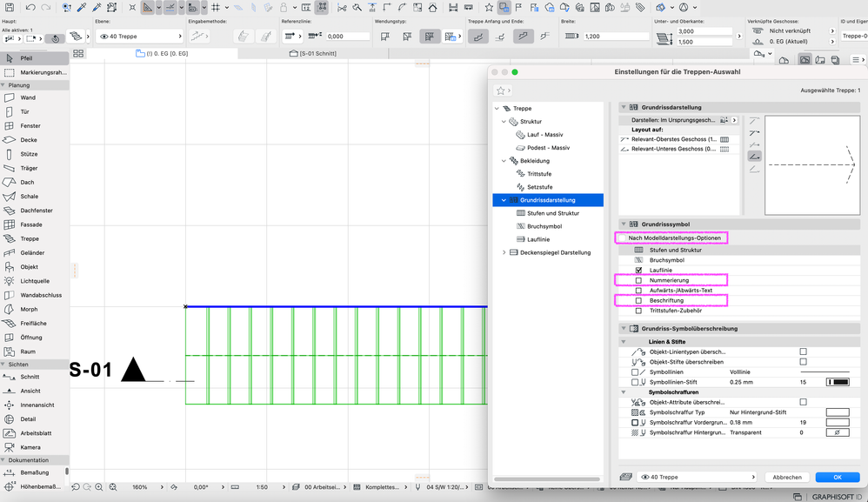
Task: Choose the Fenster tool icon
Action: (x=10, y=126)
